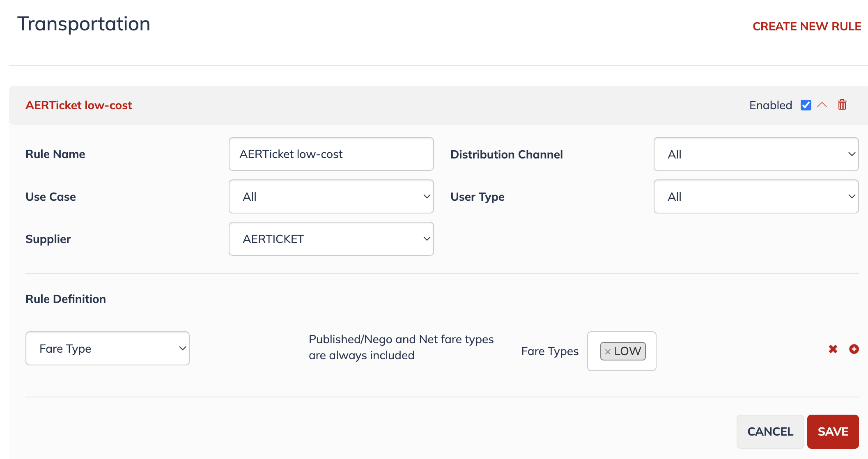Click the SAVE button
The height and width of the screenshot is (459, 868).
833,431
